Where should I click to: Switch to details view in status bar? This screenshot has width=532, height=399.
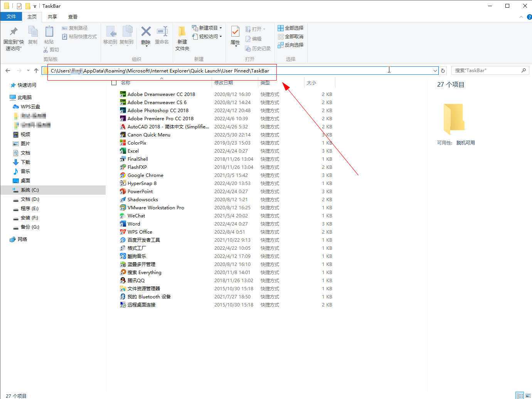pyautogui.click(x=520, y=396)
